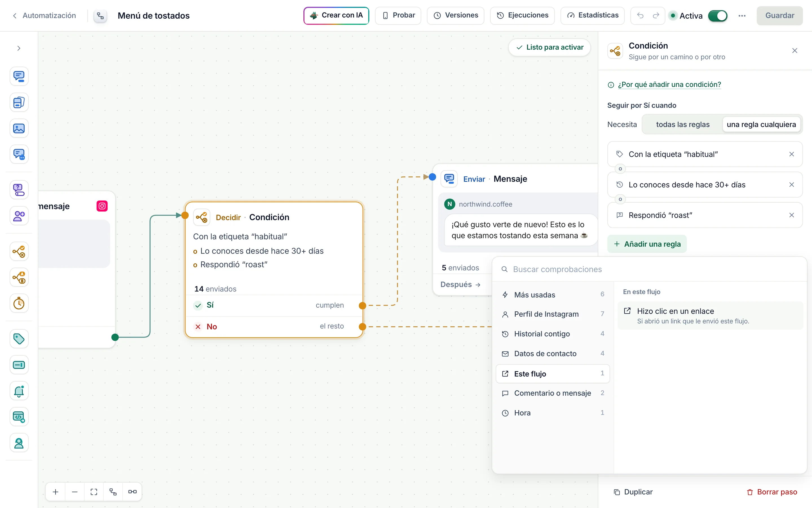Open the notification bell step in sidebar
812x508 pixels.
19,391
